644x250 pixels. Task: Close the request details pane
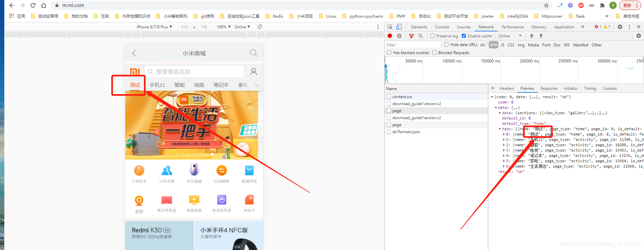[x=493, y=88]
